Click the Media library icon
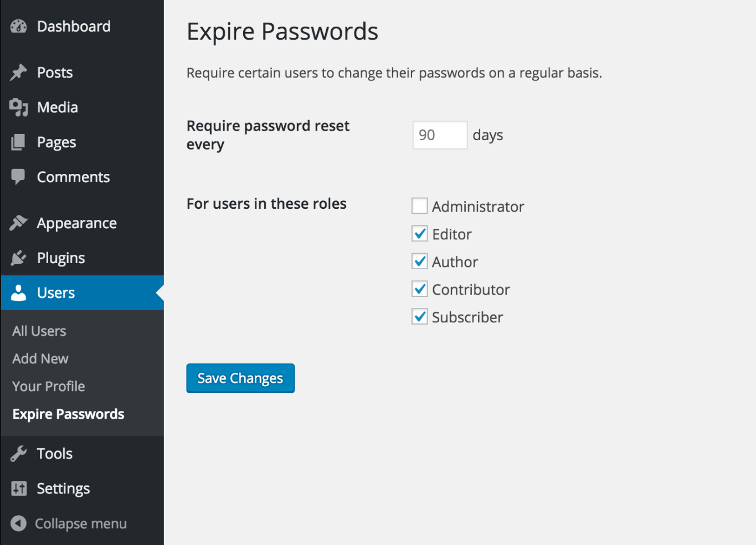Screen dimensions: 756x545 [18, 107]
